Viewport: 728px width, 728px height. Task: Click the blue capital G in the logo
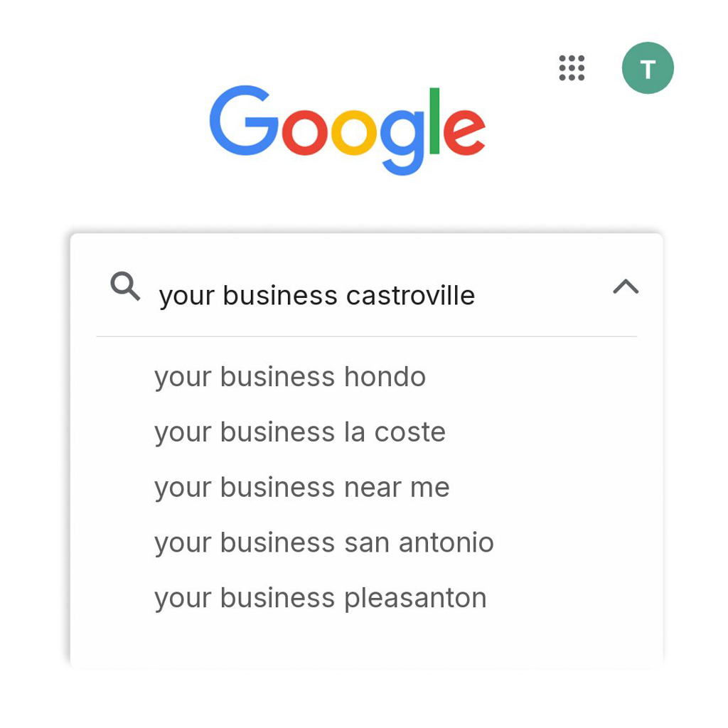coord(243,121)
